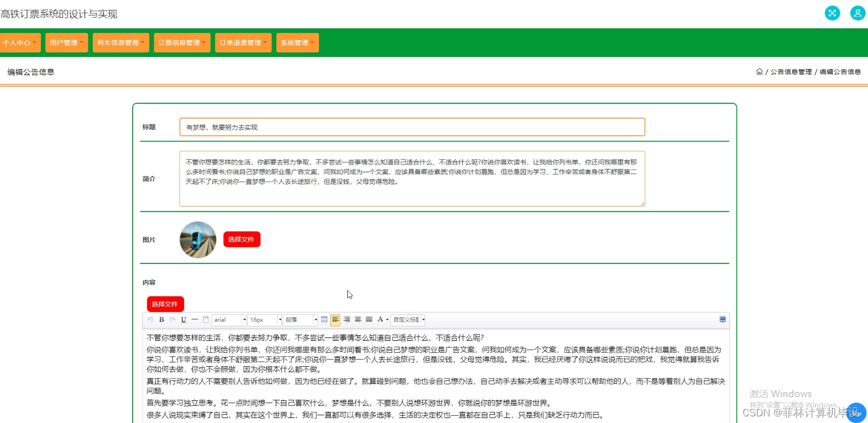This screenshot has width=868, height=423.
Task: Open the 用户管理 menu
Action: click(66, 43)
